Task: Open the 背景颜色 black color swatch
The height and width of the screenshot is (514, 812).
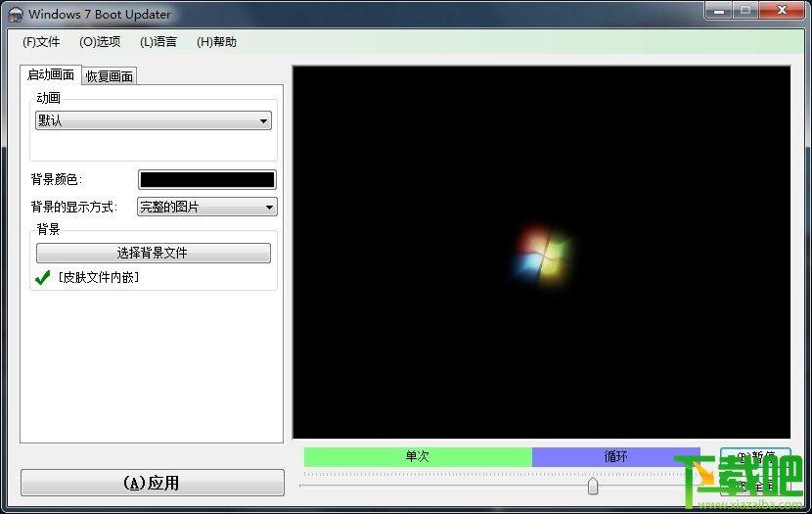Action: [207, 180]
